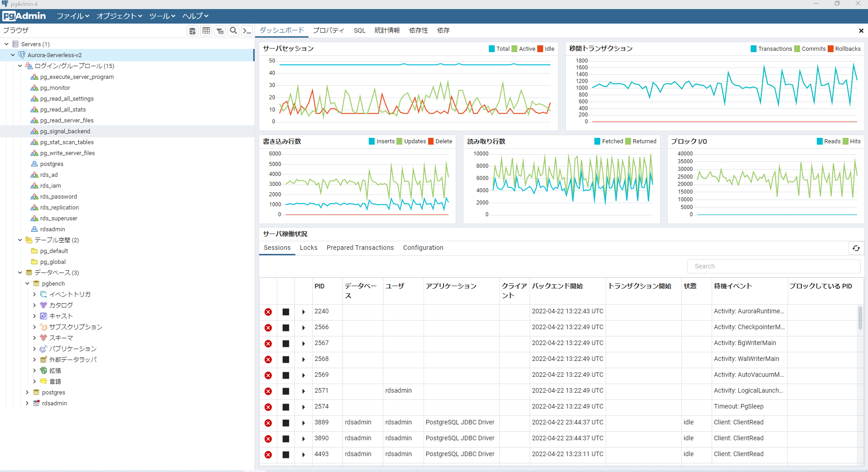This screenshot has height=472, width=868.
Task: Click the pgAdmin logo
Action: click(x=24, y=16)
